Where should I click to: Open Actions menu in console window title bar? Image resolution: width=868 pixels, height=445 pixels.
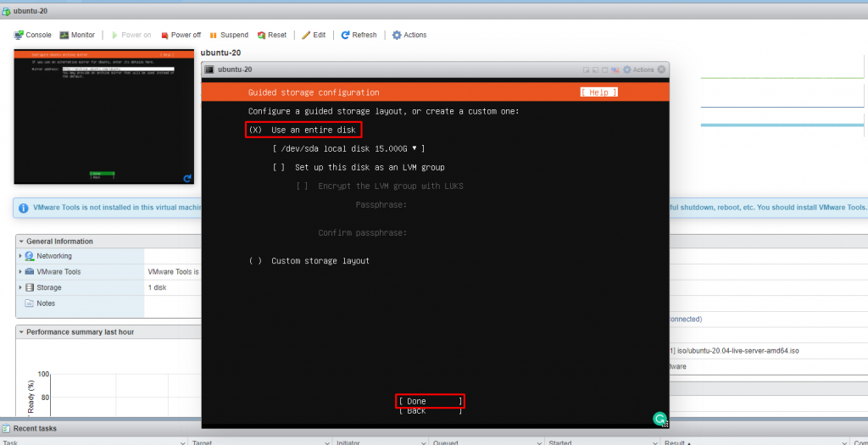pyautogui.click(x=638, y=70)
